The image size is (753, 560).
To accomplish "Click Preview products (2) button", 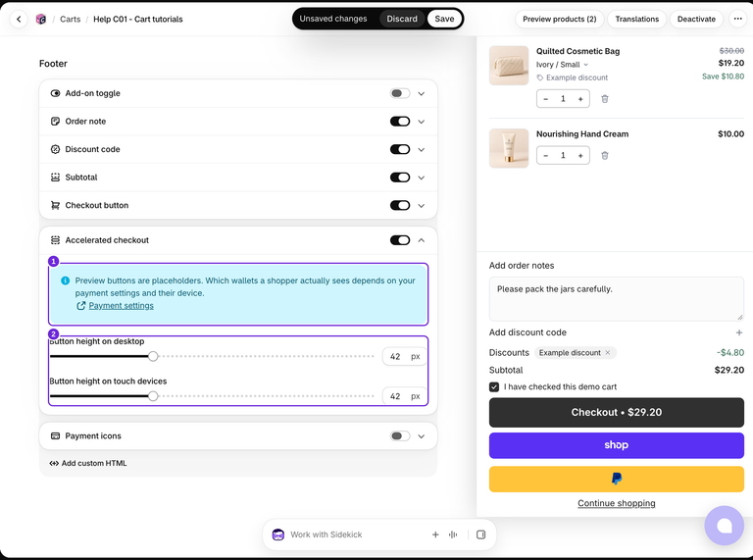I will 560,20.
